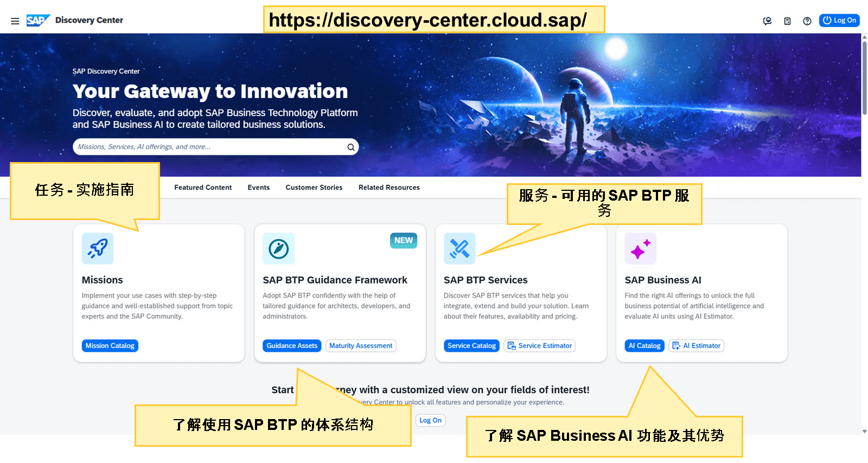Click the SAP BTP Services satellite icon

[459, 248]
